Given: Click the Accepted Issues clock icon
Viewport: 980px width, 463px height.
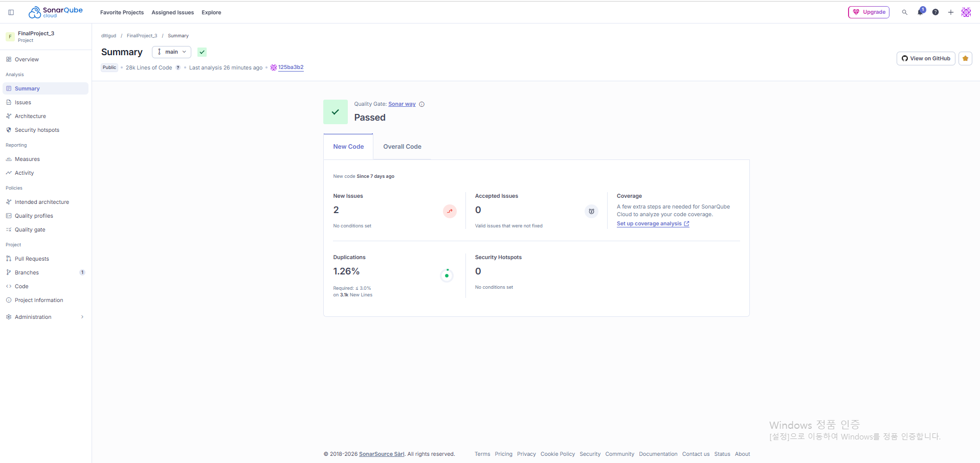Looking at the screenshot, I should (x=591, y=211).
